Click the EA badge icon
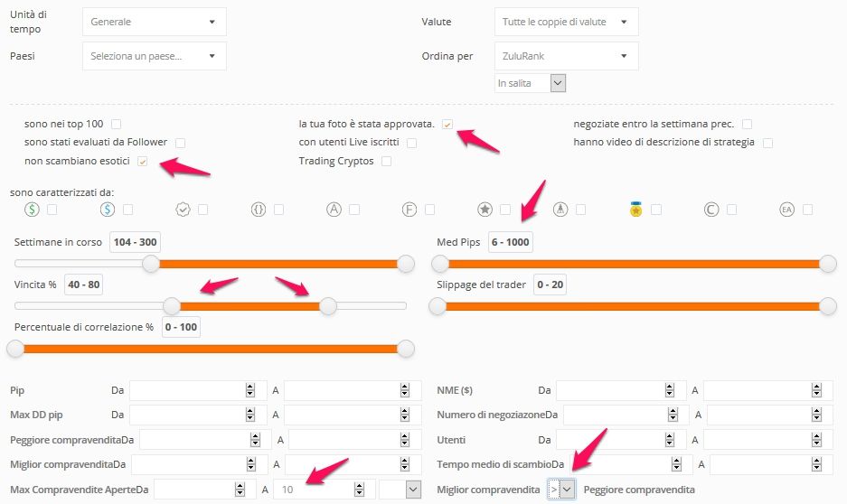Viewport: 847px width, 504px height. tap(787, 210)
